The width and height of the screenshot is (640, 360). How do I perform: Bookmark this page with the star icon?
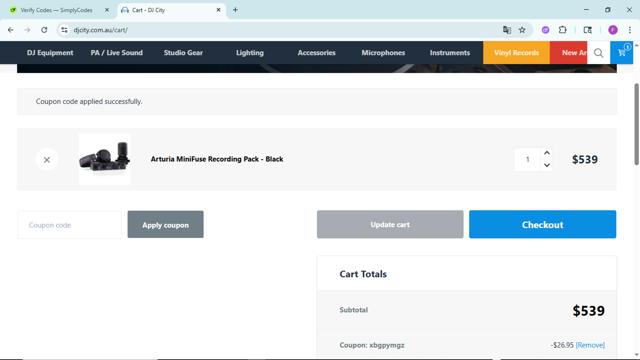pyautogui.click(x=522, y=30)
